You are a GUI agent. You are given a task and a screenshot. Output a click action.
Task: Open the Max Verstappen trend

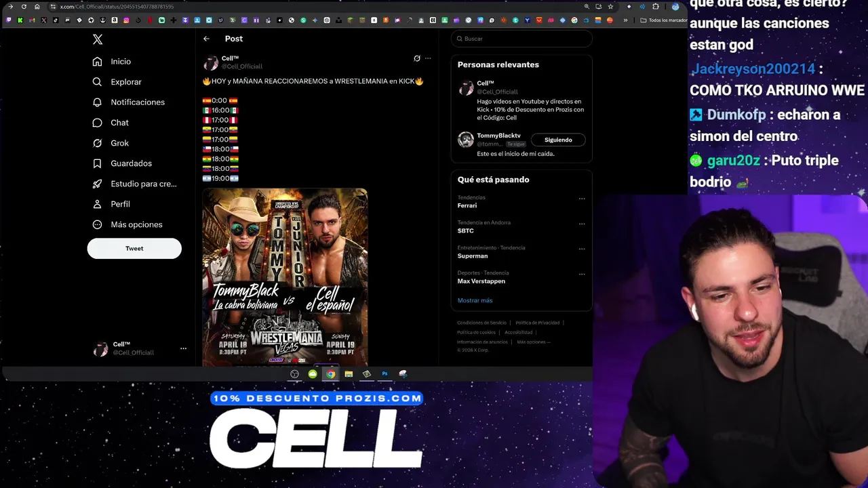(x=481, y=281)
